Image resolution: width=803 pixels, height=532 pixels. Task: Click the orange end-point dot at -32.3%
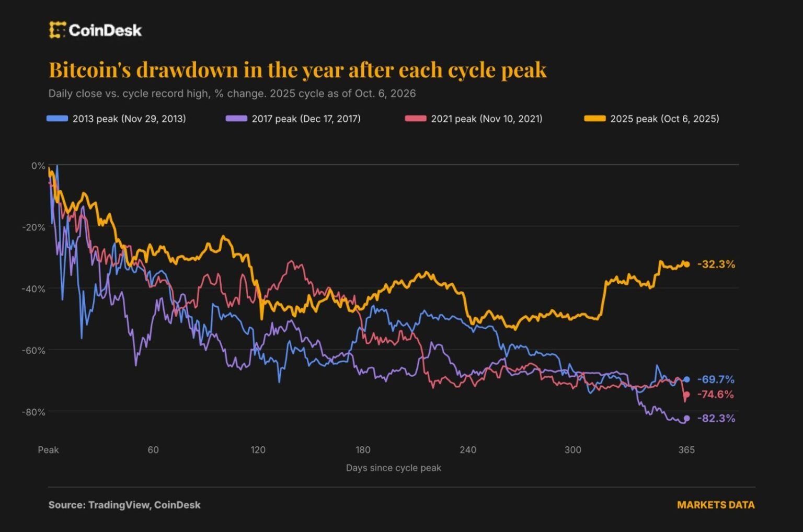click(x=687, y=264)
